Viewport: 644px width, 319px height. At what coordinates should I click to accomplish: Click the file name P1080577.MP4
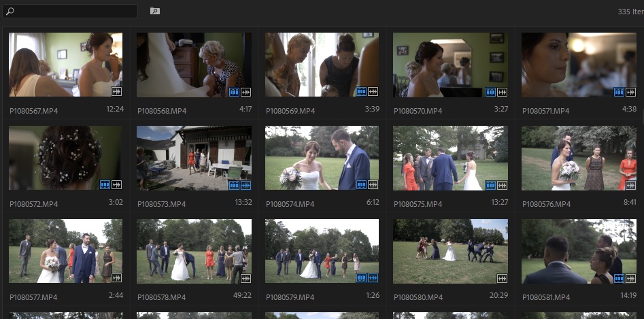click(34, 297)
